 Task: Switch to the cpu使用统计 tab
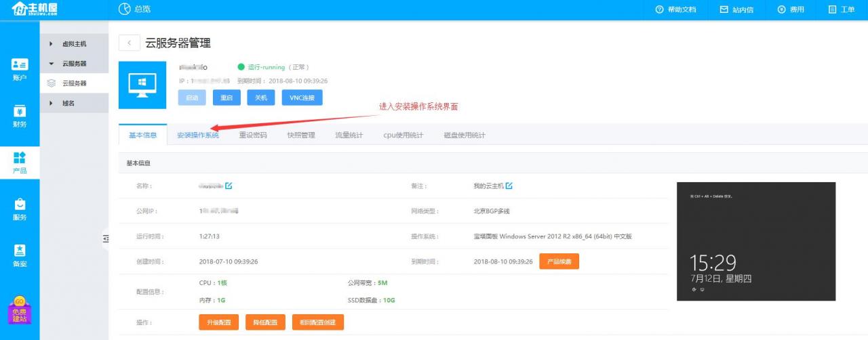(403, 135)
